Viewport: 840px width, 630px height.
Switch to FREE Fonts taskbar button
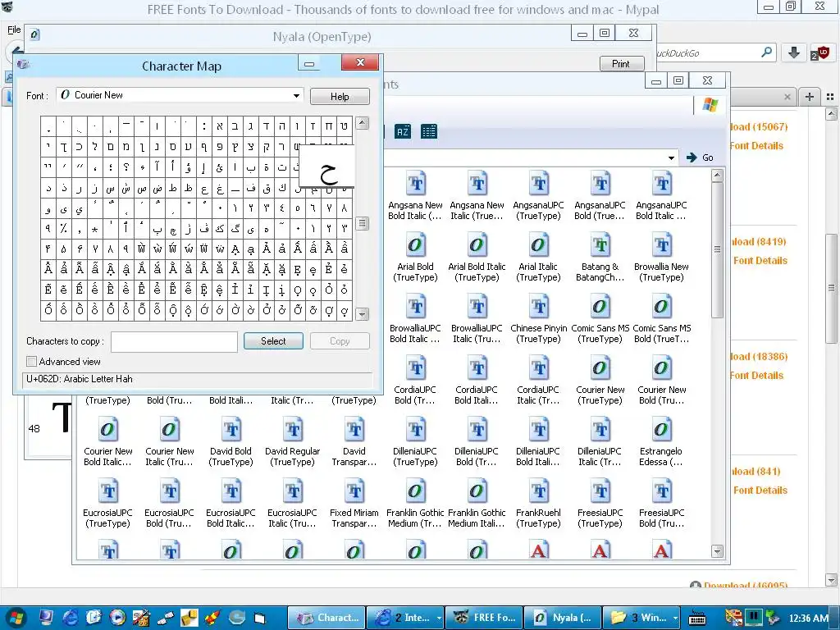click(x=484, y=618)
